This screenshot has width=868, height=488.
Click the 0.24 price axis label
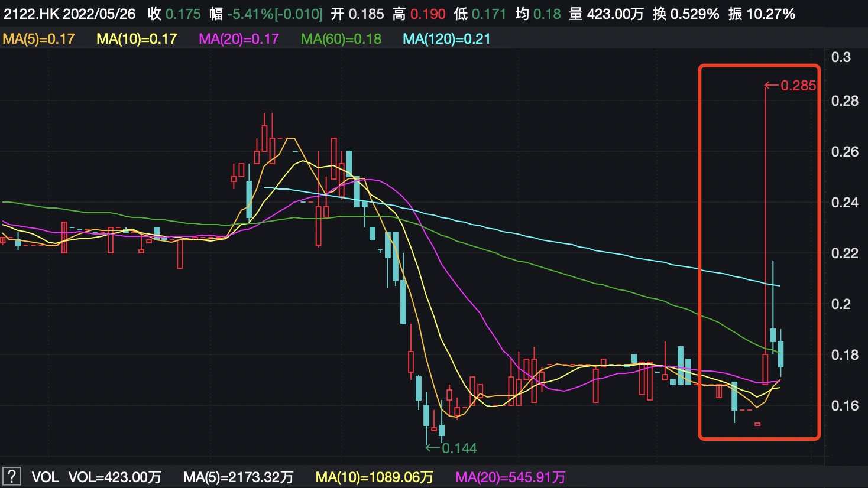844,203
